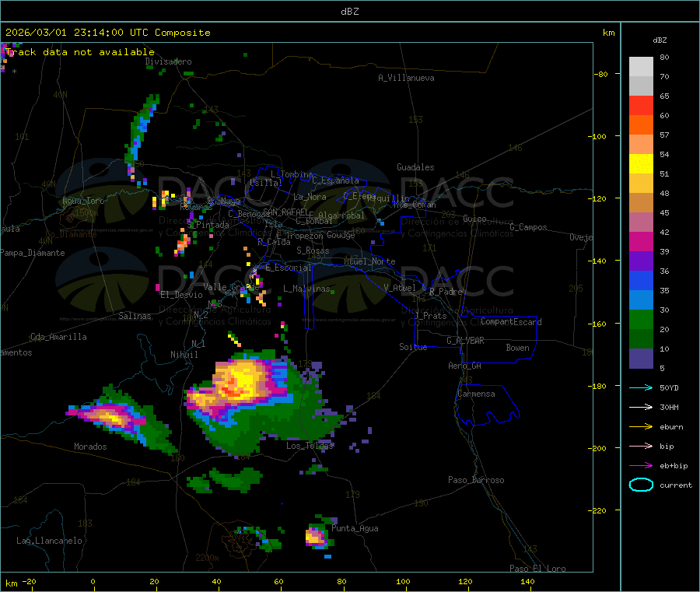The width and height of the screenshot is (700, 592).
Task: Click the 'Bowen' map label
Action: click(x=517, y=348)
